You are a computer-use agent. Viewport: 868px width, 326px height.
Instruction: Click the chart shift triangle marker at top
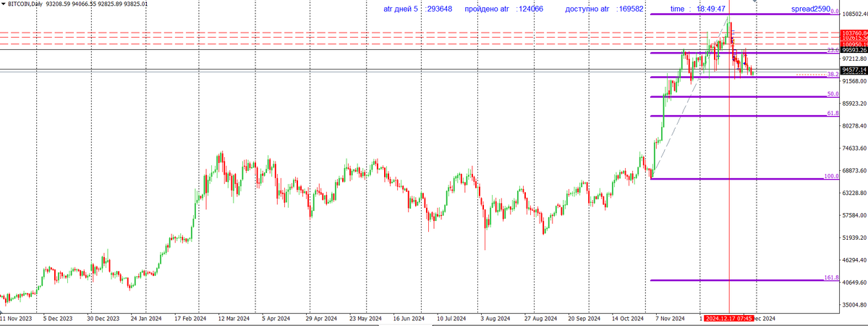(755, 1)
